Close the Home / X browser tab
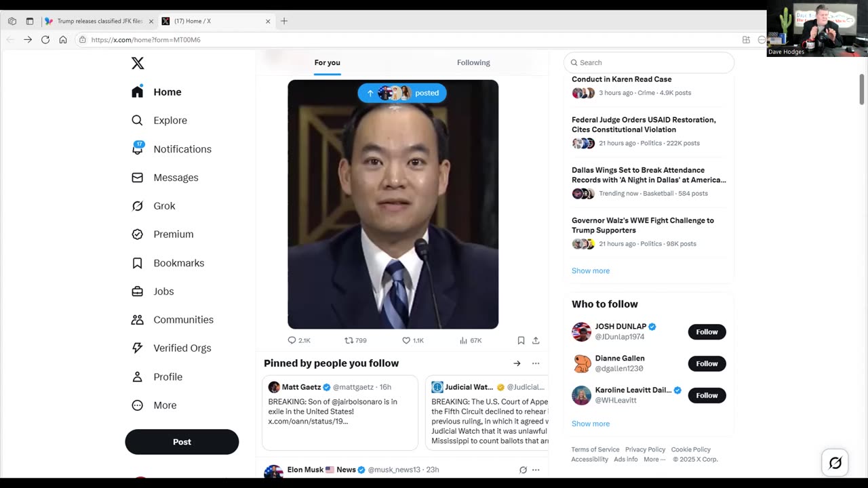Viewport: 868px width, 488px height. point(268,21)
